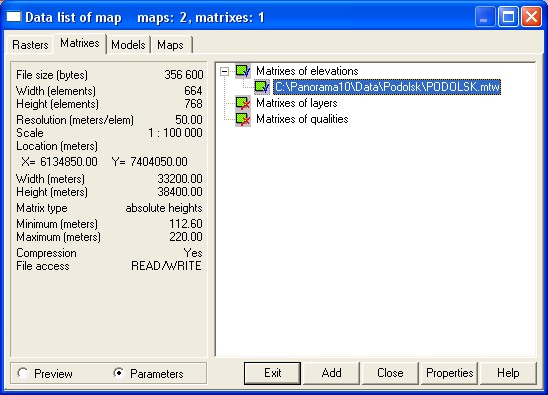Select the Preview radio button
The width and height of the screenshot is (548, 395).
[x=23, y=373]
